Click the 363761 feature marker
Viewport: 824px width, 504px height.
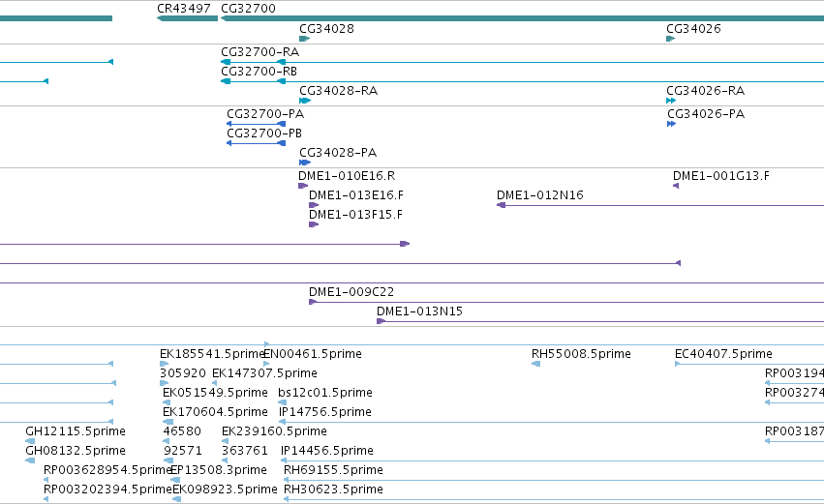pos(225,460)
